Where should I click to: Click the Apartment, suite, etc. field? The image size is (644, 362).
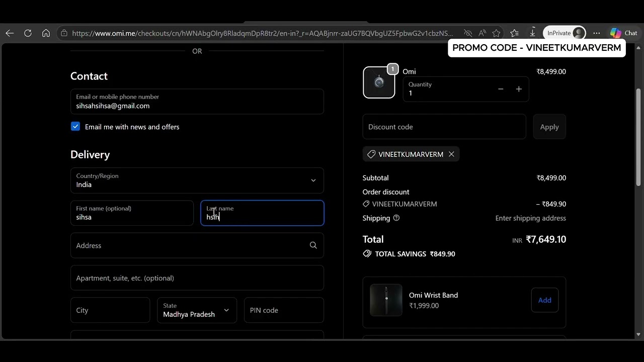click(x=197, y=278)
